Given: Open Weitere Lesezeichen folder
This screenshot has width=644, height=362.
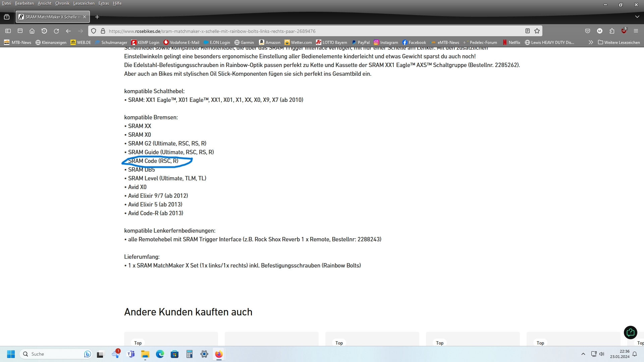Looking at the screenshot, I should click(619, 42).
